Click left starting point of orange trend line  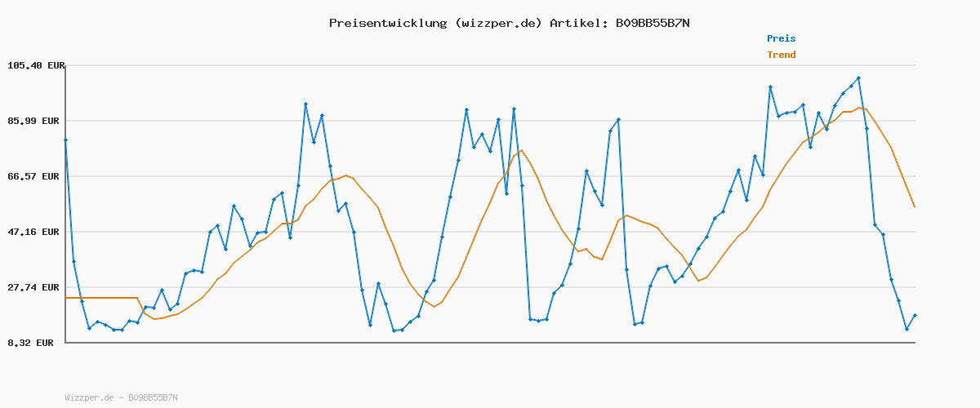(67, 298)
